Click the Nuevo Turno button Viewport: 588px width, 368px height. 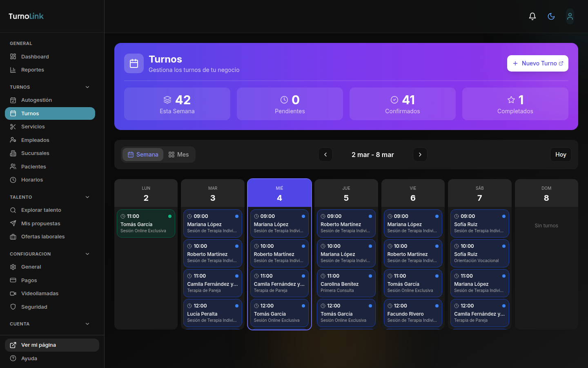click(x=537, y=63)
